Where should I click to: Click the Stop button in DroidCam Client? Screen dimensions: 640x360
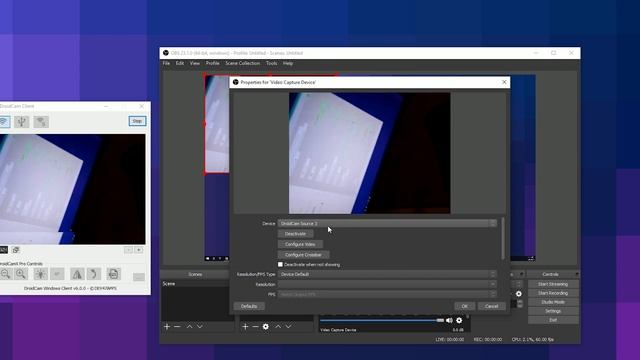(137, 121)
